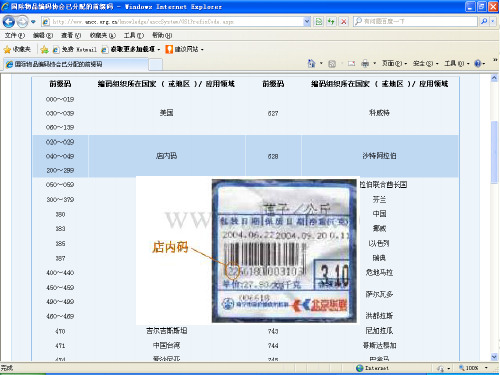Click the 收藏夹 favorites star button
The width and height of the screenshot is (500, 375).
pos(17,50)
